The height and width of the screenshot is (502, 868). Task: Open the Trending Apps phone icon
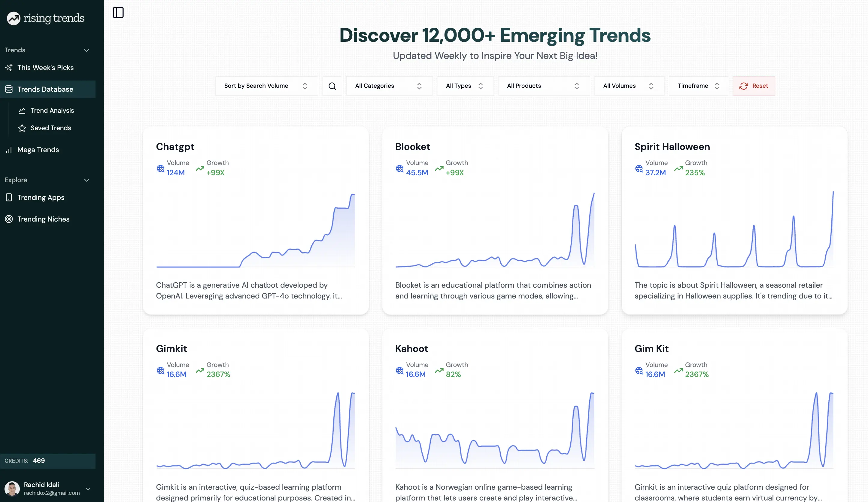coord(9,197)
